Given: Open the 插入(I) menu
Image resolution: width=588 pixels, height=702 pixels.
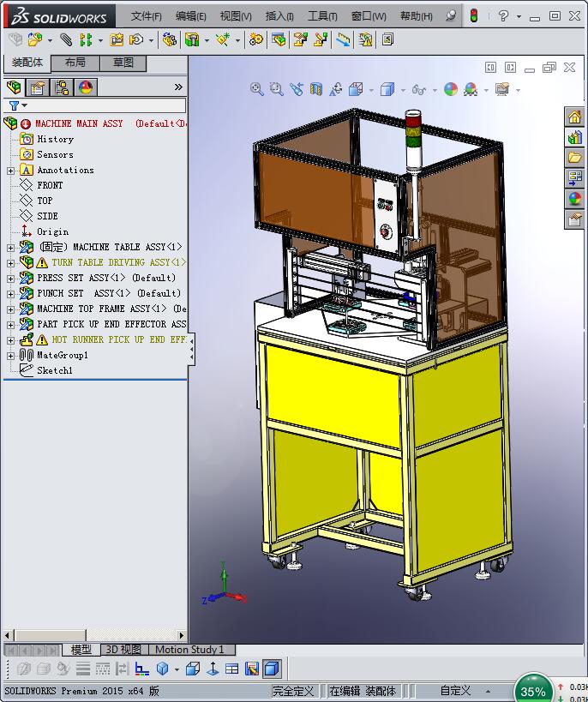Looking at the screenshot, I should tap(279, 16).
